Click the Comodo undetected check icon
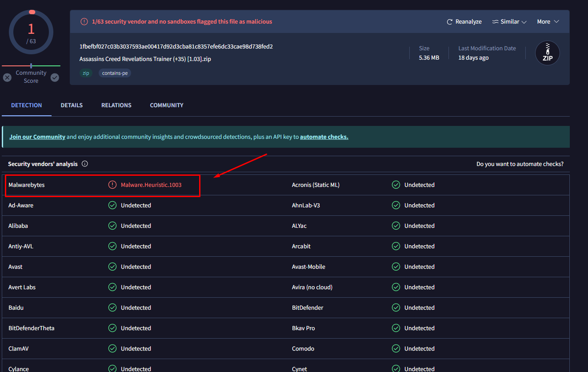The height and width of the screenshot is (372, 588). (x=396, y=348)
